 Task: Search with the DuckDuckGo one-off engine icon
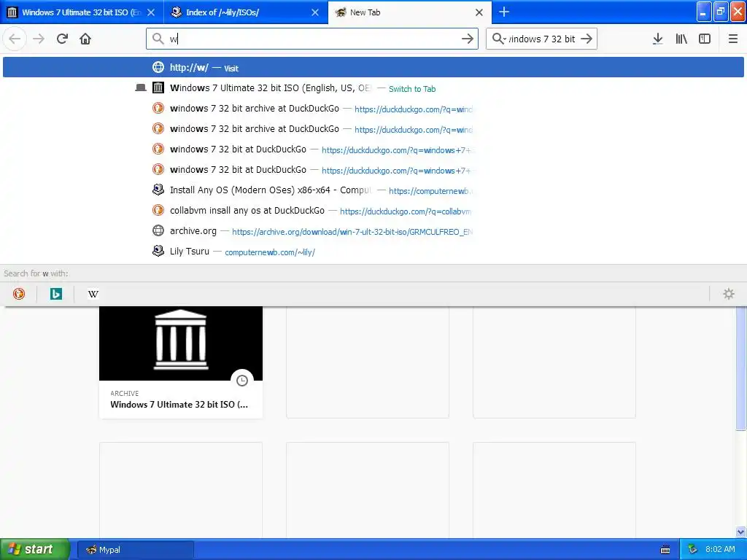[19, 294]
